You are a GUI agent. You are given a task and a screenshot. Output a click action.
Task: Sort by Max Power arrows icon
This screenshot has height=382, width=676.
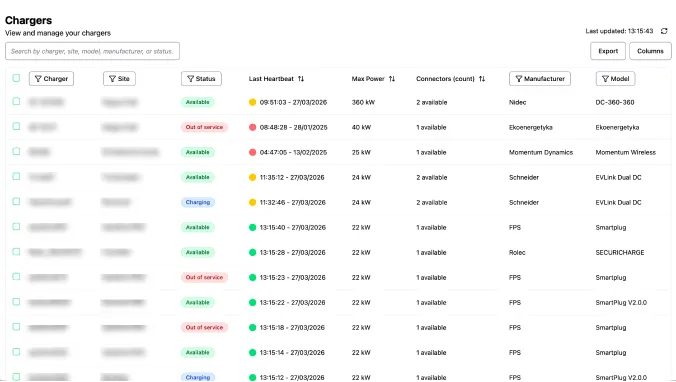coord(391,79)
